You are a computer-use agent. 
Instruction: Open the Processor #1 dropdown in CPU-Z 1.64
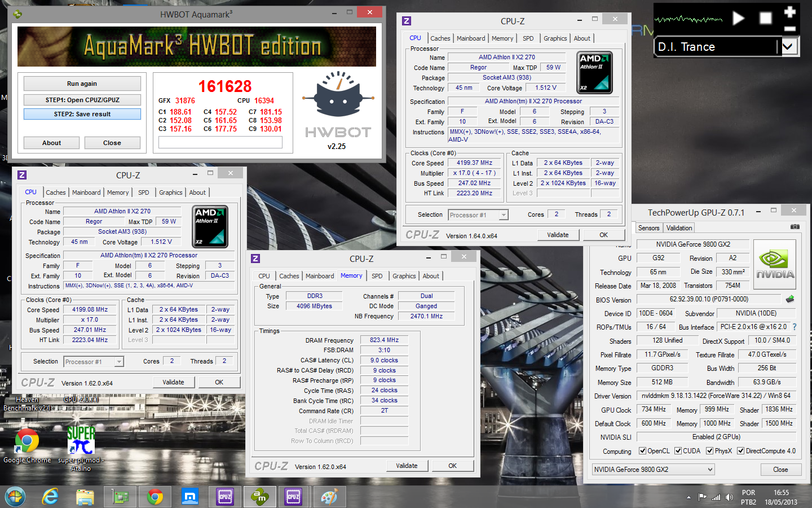tap(478, 214)
